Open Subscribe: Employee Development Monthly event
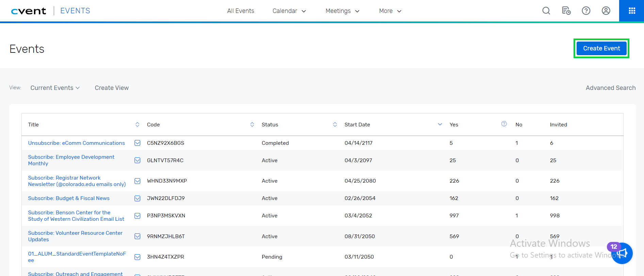This screenshot has height=276, width=644. (71, 160)
